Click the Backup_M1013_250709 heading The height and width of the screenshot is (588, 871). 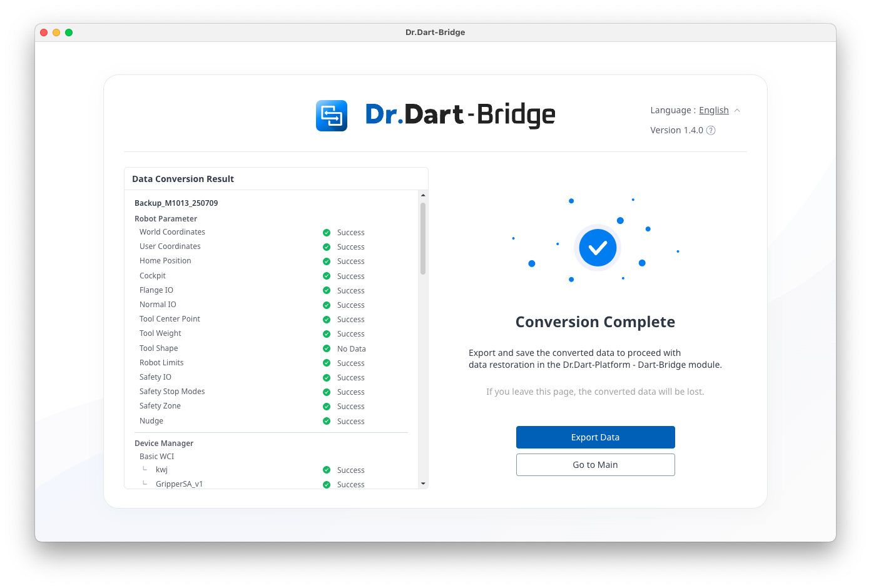click(x=176, y=203)
